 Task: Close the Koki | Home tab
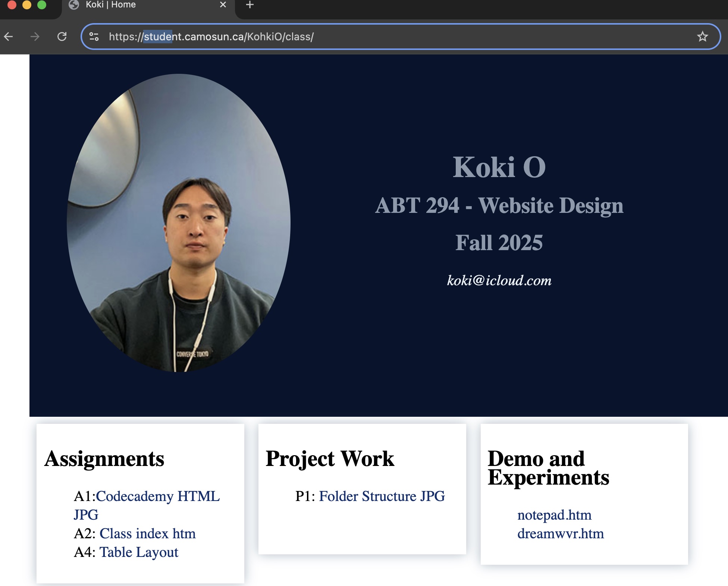pyautogui.click(x=223, y=5)
